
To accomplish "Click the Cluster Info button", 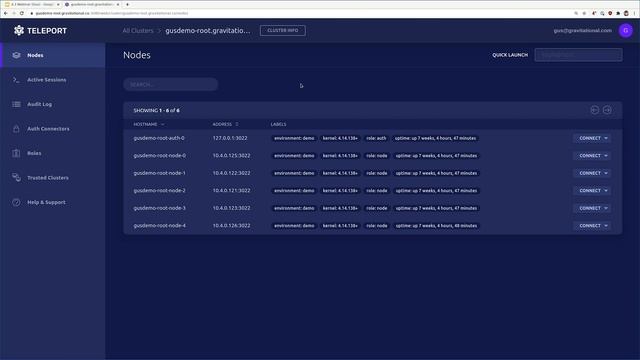I will click(282, 31).
